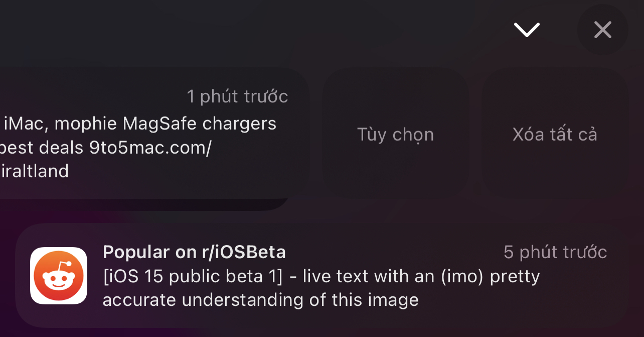Tap the word "iMac" in the swiped notification
This screenshot has height=337, width=644.
point(24,123)
